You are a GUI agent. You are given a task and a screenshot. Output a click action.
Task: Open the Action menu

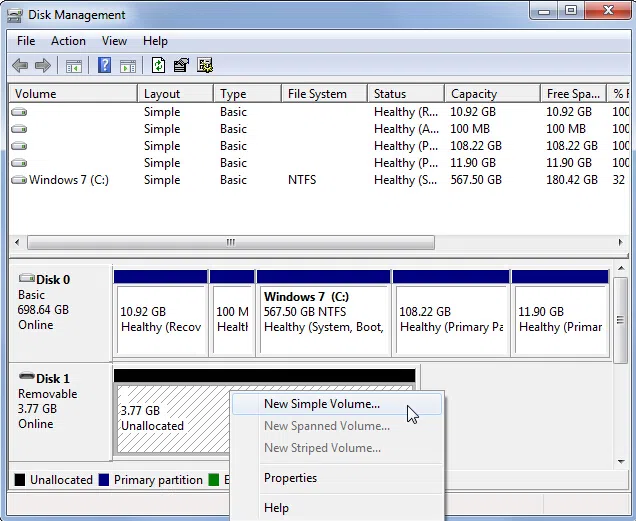pyautogui.click(x=68, y=41)
